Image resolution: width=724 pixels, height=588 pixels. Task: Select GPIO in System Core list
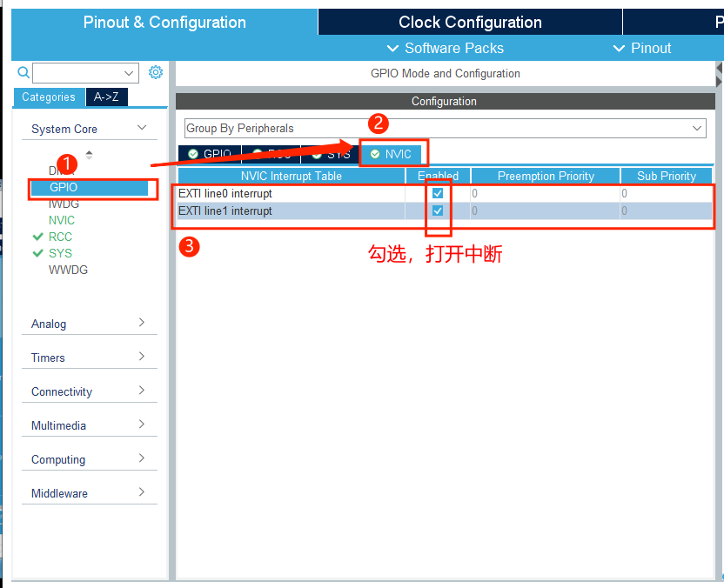tap(89, 187)
